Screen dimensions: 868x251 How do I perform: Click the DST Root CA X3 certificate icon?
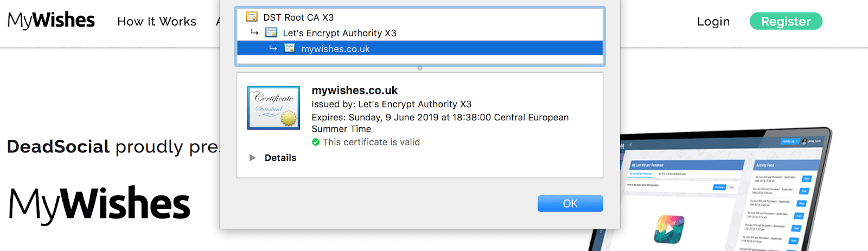tap(252, 17)
